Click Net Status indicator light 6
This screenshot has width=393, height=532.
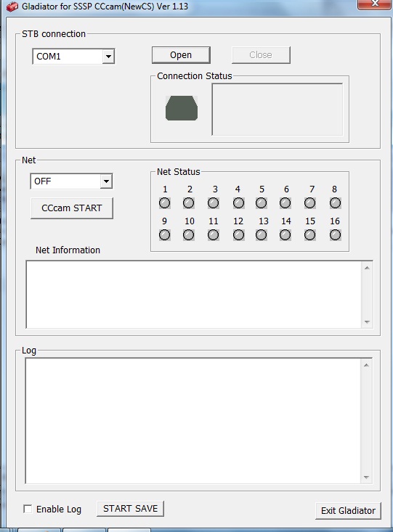285,203
